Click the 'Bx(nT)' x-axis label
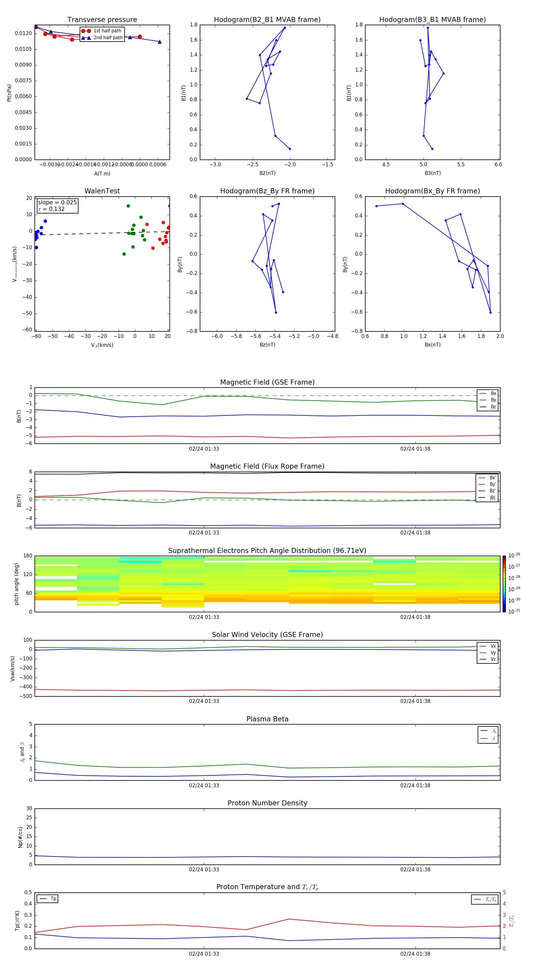The image size is (535, 980). (432, 345)
